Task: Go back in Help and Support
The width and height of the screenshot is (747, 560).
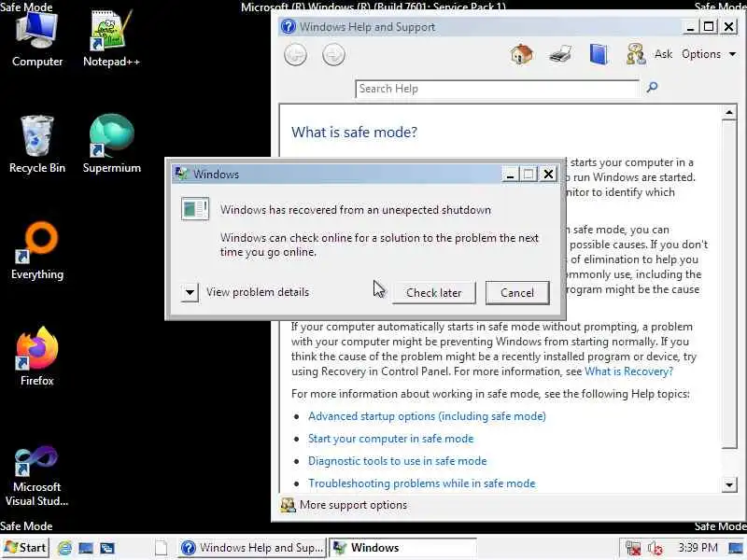Action: point(295,55)
